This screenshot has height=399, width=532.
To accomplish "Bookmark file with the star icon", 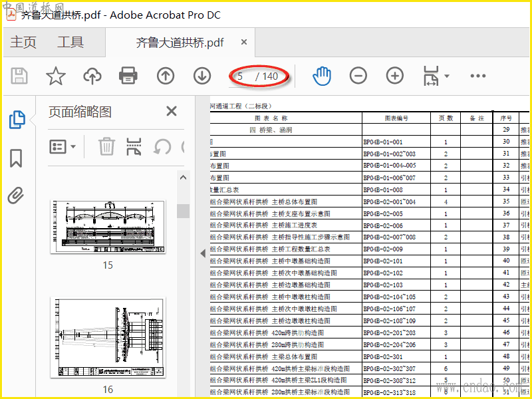I will 55,76.
